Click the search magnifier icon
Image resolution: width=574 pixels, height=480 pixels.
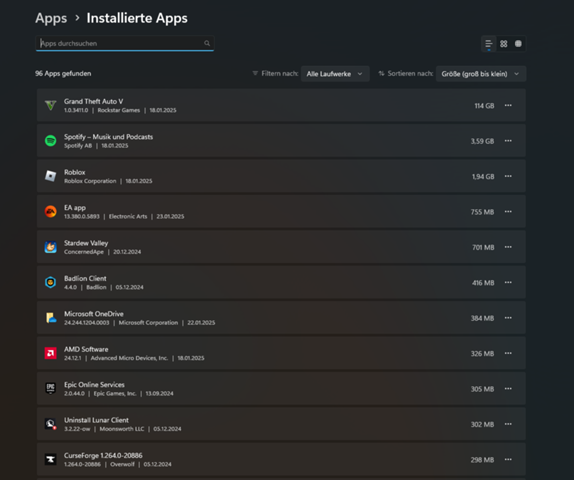click(207, 43)
